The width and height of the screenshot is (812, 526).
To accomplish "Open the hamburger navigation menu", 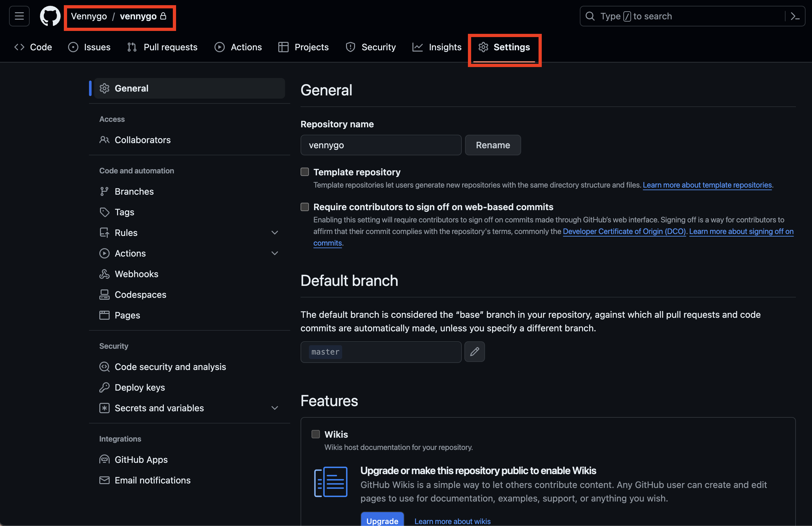I will tap(19, 16).
